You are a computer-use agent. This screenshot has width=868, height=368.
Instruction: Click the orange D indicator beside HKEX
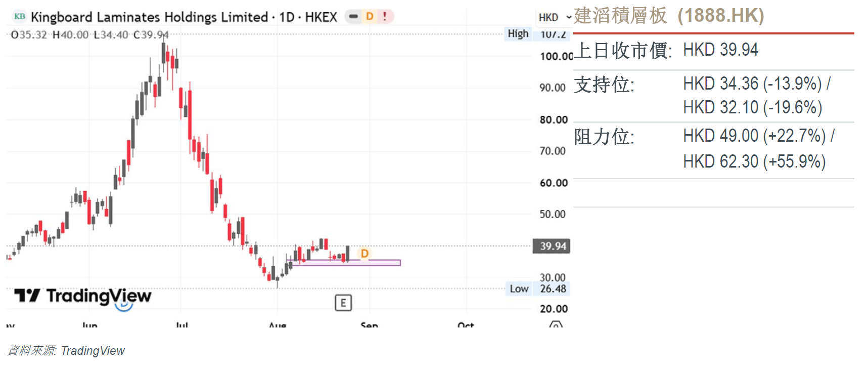(x=370, y=17)
